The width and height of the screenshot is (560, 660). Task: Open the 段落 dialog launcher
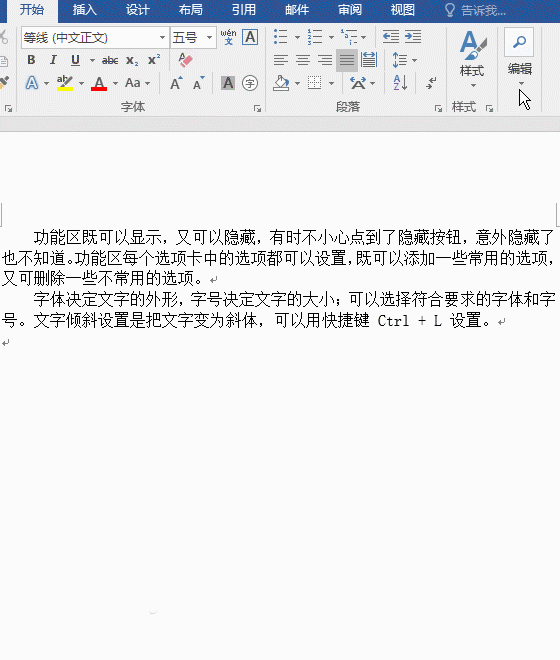pyautogui.click(x=438, y=109)
